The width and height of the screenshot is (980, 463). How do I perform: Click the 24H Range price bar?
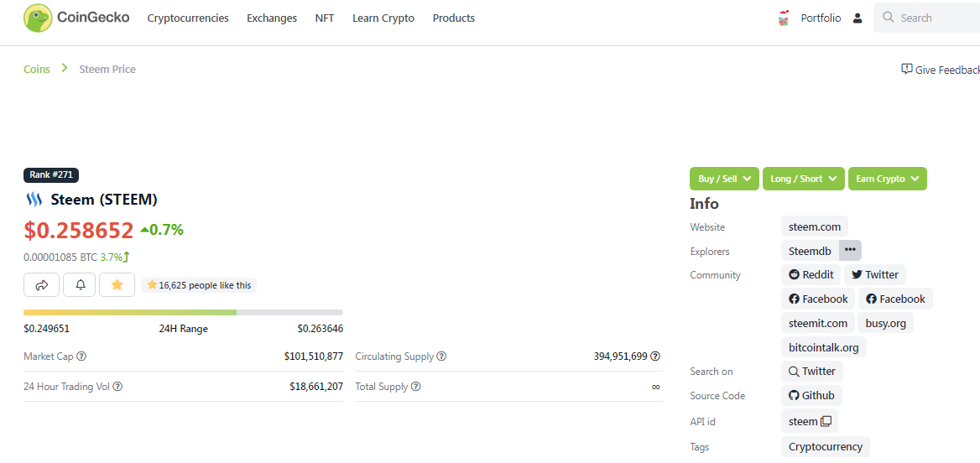(183, 312)
